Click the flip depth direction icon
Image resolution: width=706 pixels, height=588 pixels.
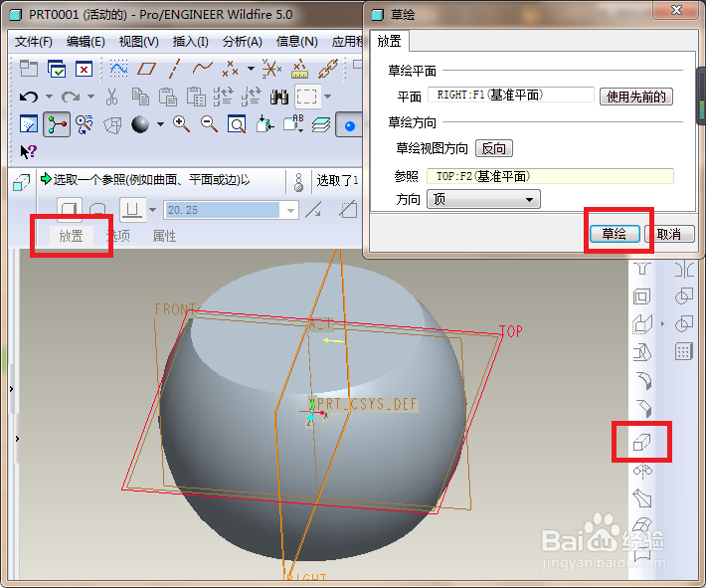point(313,210)
